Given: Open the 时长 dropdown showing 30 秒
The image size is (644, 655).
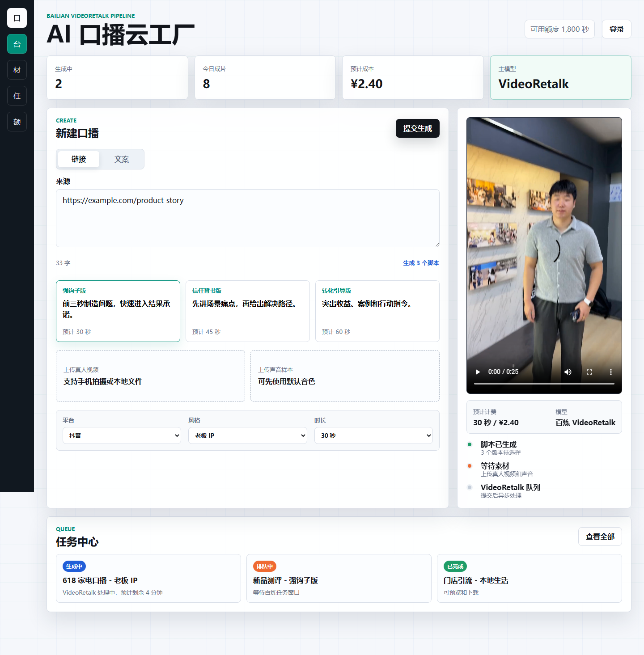Looking at the screenshot, I should [373, 435].
